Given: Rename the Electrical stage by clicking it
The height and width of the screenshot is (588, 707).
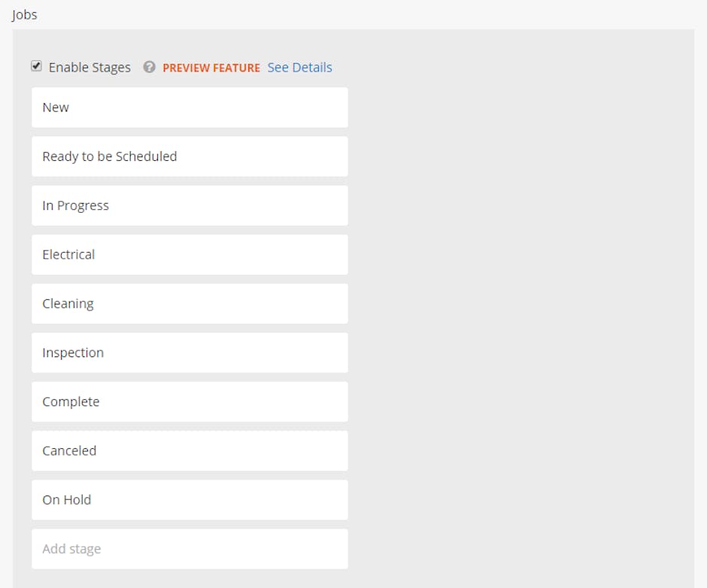Looking at the screenshot, I should click(x=189, y=254).
